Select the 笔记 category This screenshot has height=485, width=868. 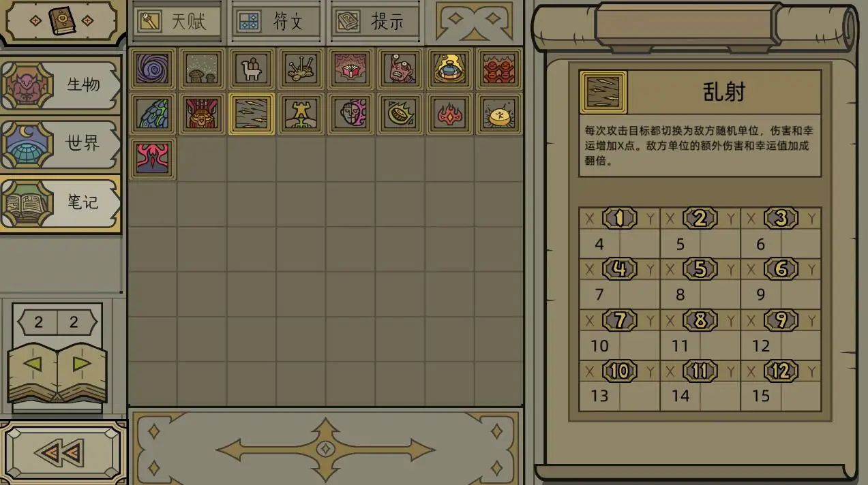point(60,203)
